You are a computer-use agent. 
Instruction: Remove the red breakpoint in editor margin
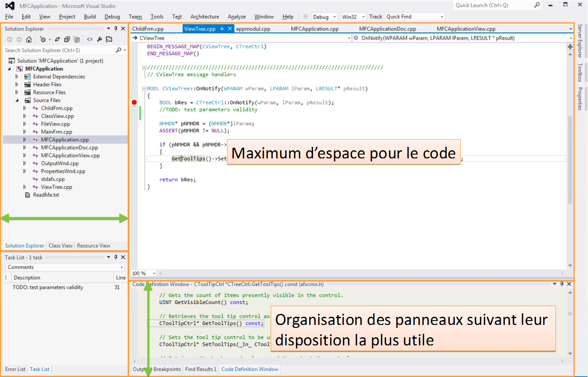pyautogui.click(x=134, y=102)
